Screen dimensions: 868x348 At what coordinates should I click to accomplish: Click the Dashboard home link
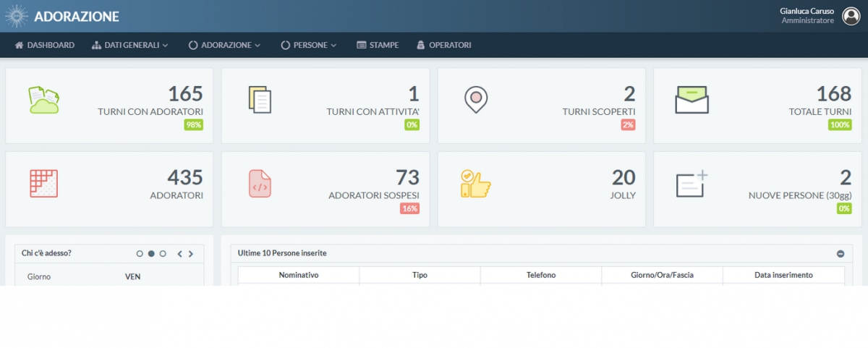pos(44,45)
